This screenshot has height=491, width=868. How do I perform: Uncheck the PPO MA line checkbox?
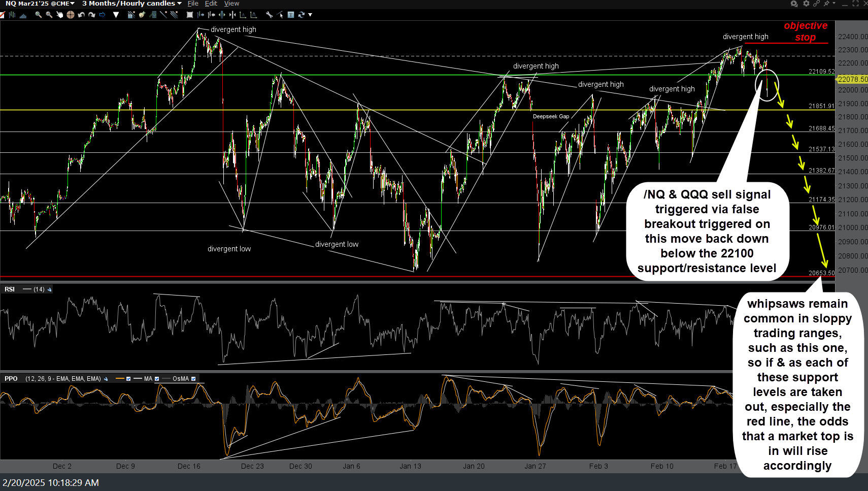(x=157, y=379)
